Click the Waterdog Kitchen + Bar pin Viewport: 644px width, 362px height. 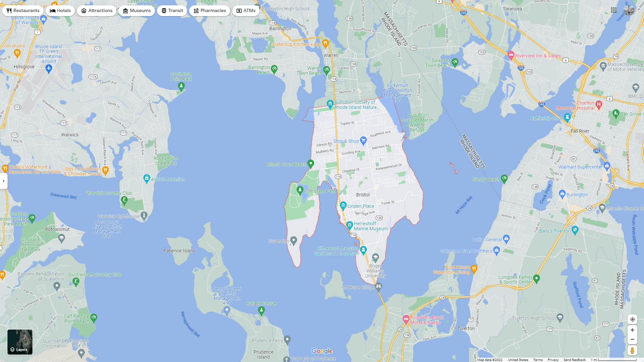(325, 44)
